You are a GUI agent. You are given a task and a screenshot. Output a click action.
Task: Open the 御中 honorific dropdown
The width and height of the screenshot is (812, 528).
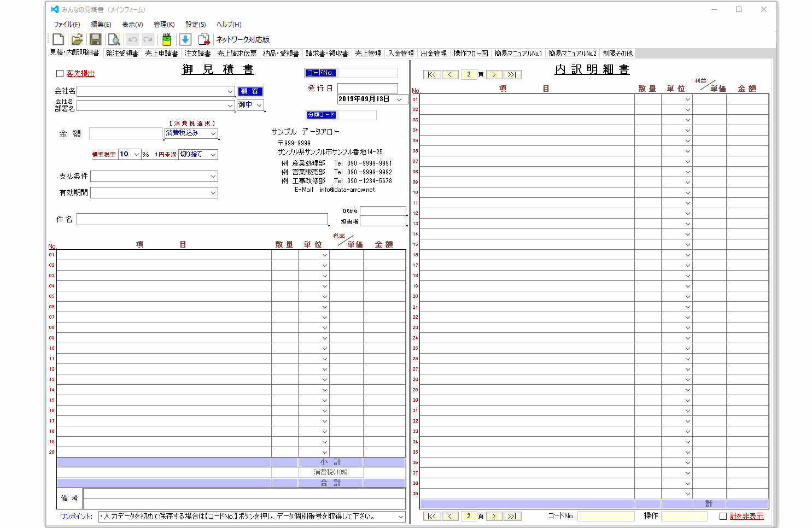(x=259, y=105)
